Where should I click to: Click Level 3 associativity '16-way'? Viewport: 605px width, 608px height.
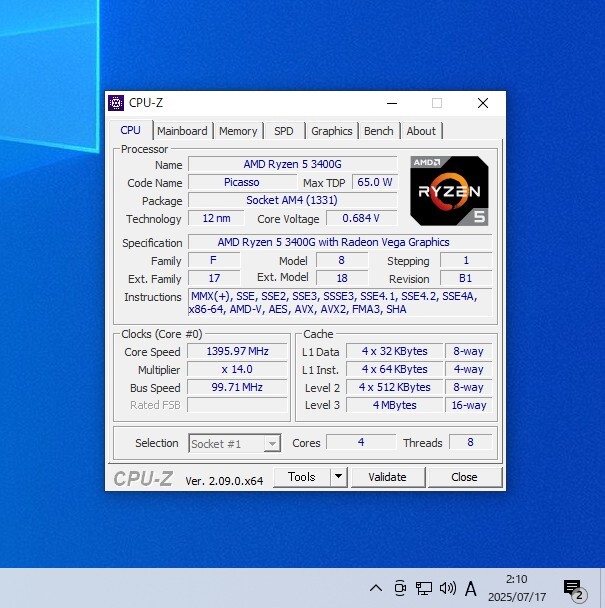(468, 405)
